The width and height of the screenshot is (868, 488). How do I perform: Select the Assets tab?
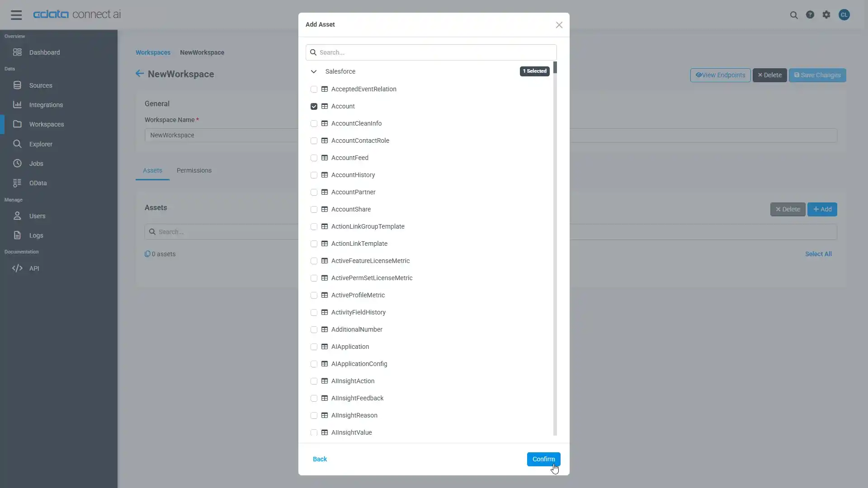click(x=152, y=170)
